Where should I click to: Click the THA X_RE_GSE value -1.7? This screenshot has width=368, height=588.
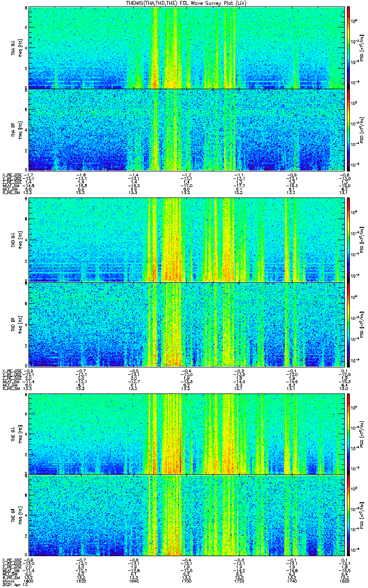pos(28,174)
